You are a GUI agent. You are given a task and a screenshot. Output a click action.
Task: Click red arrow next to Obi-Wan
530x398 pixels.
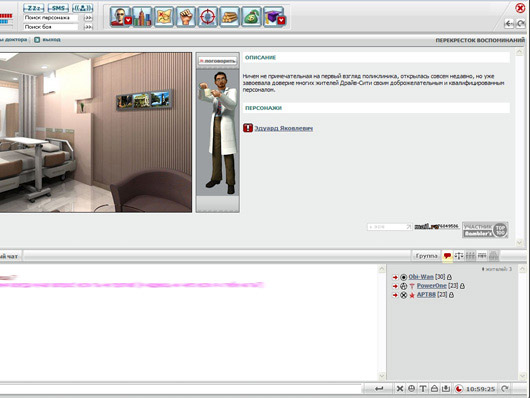pyautogui.click(x=395, y=277)
